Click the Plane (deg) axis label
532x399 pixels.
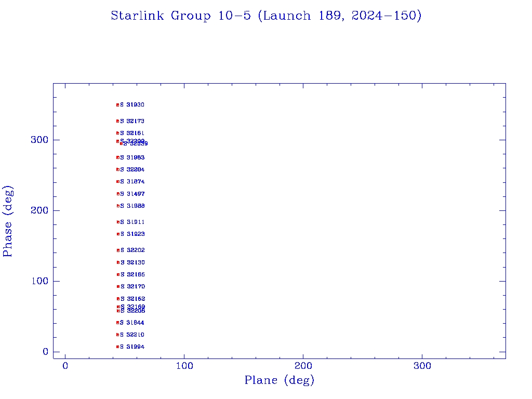click(x=280, y=380)
